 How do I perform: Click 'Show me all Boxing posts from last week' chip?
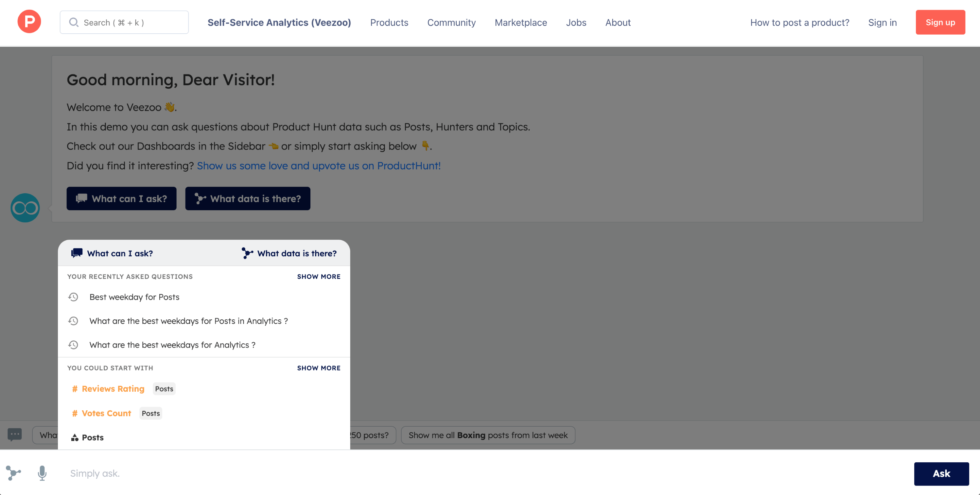pyautogui.click(x=488, y=435)
